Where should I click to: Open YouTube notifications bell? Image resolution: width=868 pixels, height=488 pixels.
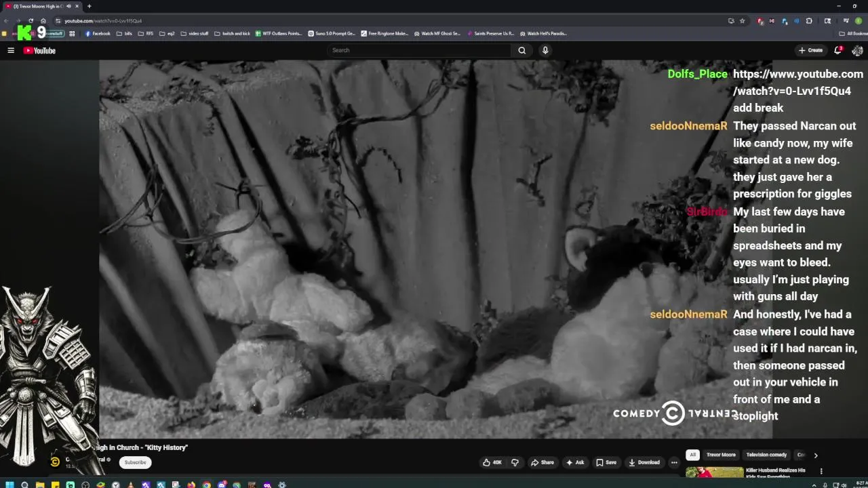838,50
